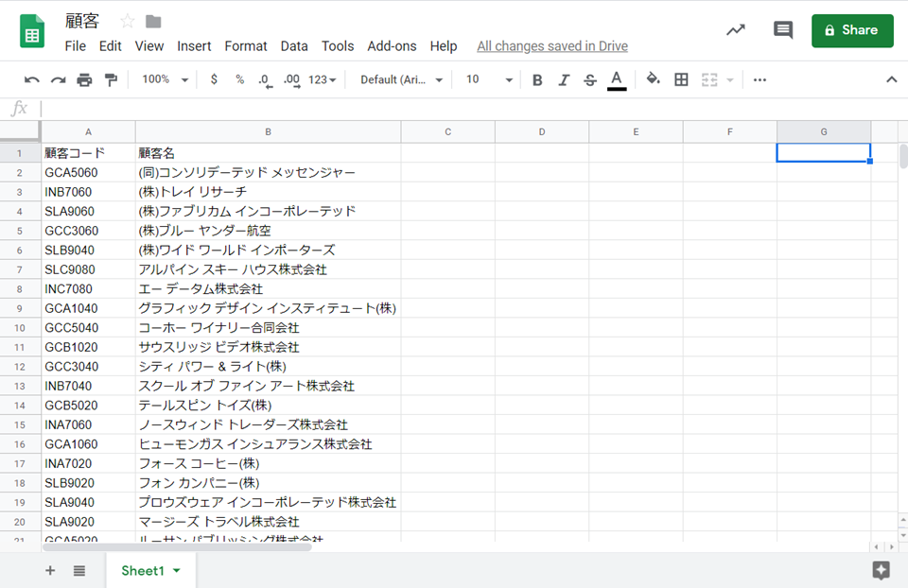
Task: Add a new sheet with plus icon
Action: pos(50,571)
